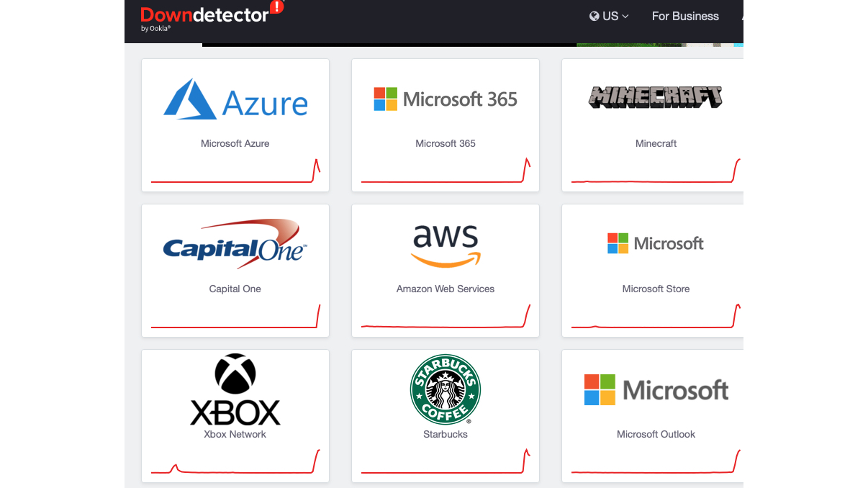The width and height of the screenshot is (868, 488).
Task: Open the US region dropdown
Action: click(609, 16)
